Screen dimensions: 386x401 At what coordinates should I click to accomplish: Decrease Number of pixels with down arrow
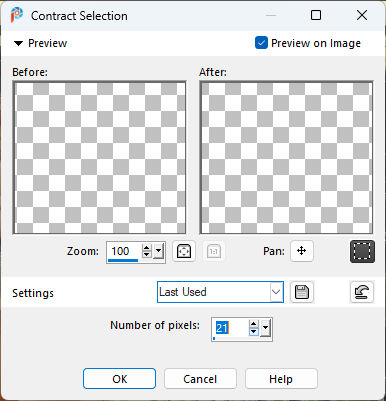click(254, 332)
